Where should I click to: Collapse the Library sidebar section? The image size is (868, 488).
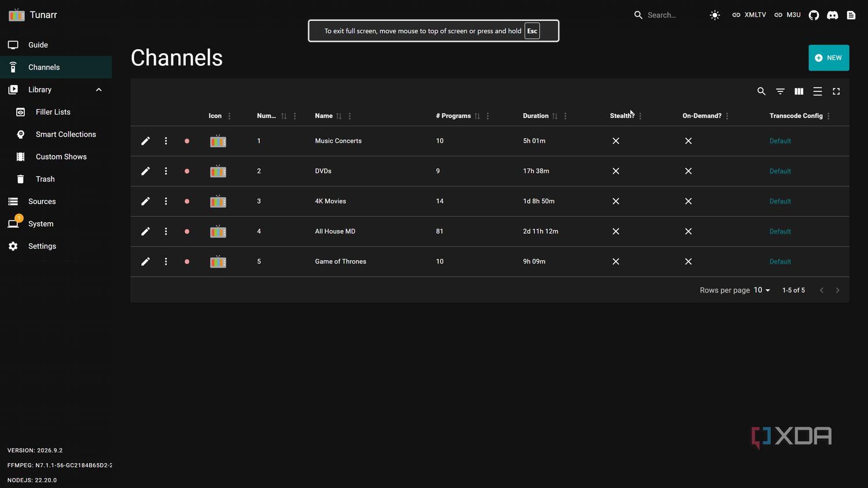pyautogui.click(x=99, y=90)
